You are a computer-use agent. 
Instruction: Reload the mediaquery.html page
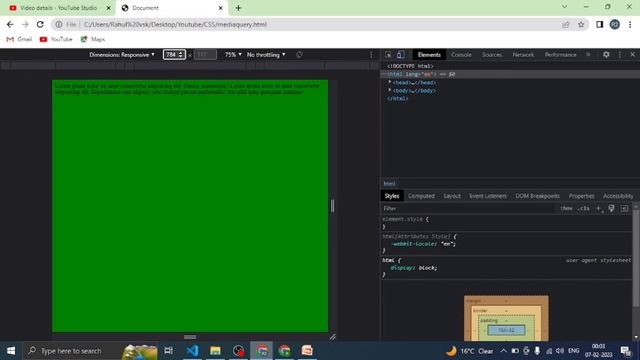tap(40, 24)
